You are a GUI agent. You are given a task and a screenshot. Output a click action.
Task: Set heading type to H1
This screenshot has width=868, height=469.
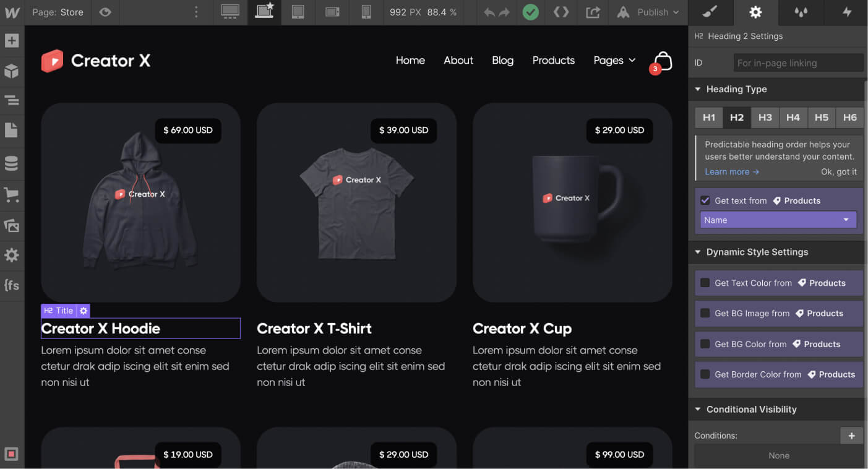tap(709, 118)
